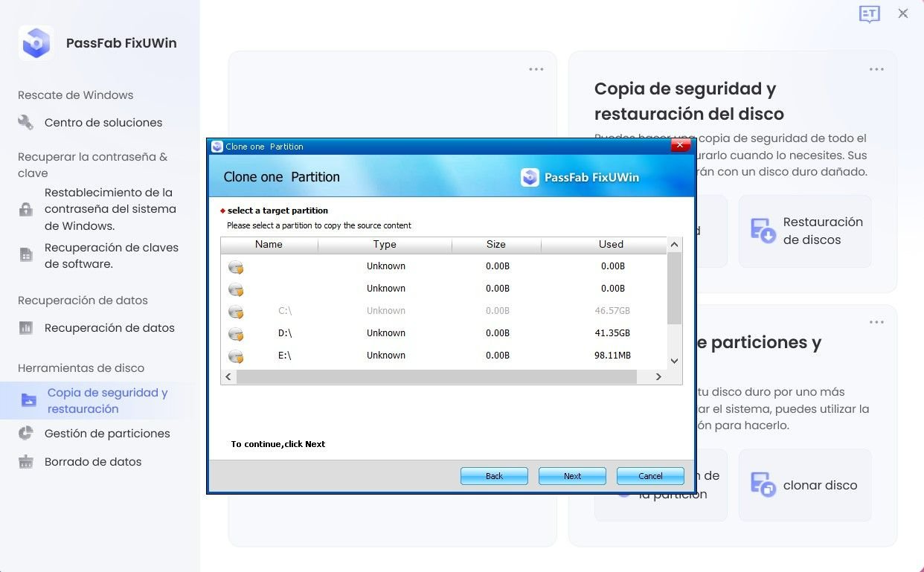This screenshot has width=924, height=572.
Task: Open the ellipsis menu on the particiones card
Action: pyautogui.click(x=876, y=321)
